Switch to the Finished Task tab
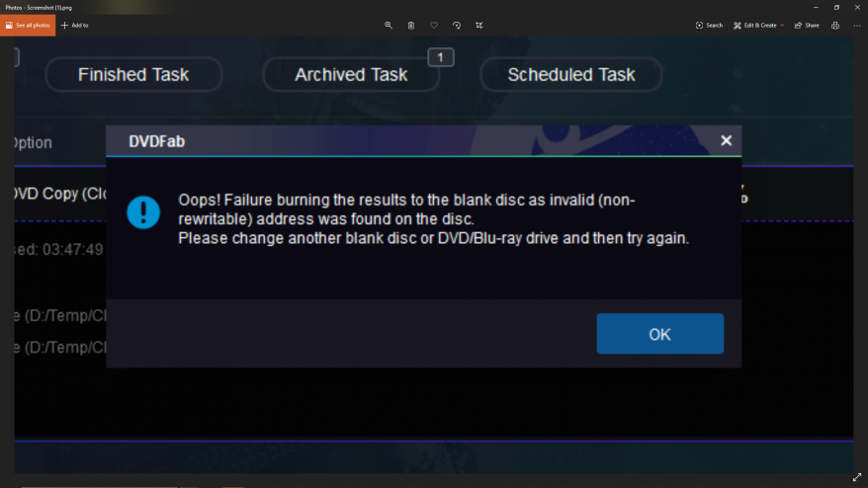The image size is (868, 488). [133, 74]
